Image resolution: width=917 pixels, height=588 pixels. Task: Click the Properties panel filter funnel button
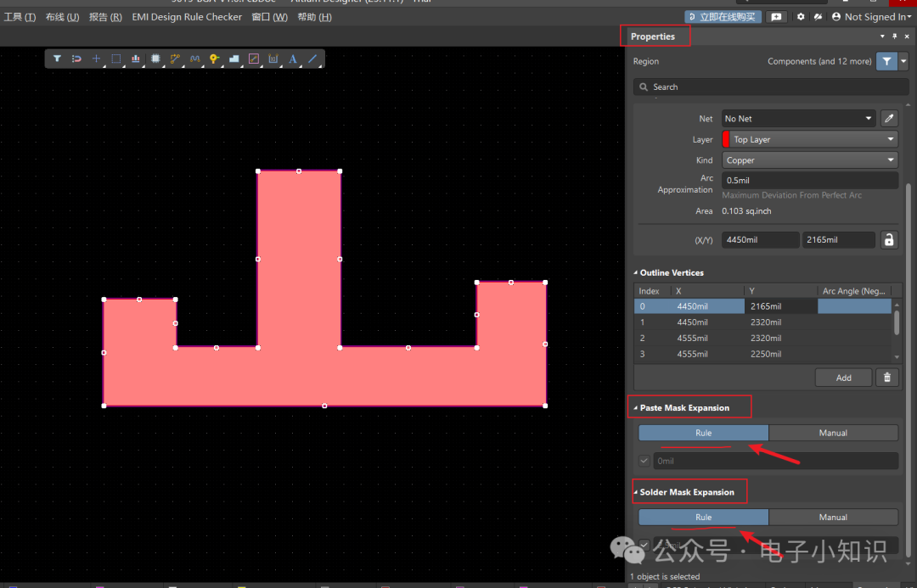886,61
